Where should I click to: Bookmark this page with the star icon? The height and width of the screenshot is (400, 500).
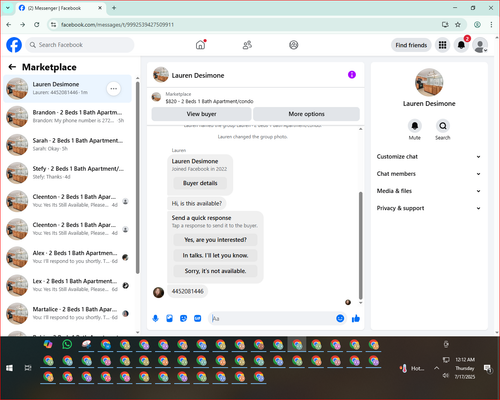[x=458, y=25]
